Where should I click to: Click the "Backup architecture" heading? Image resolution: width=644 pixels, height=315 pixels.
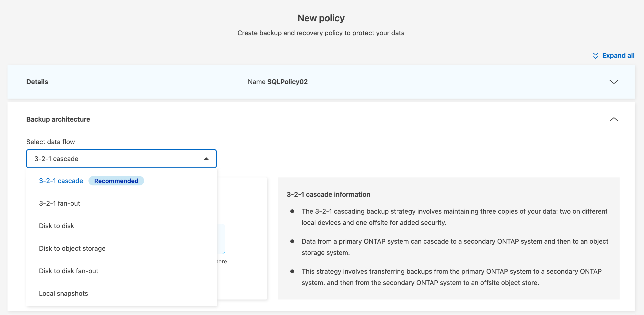pyautogui.click(x=58, y=119)
